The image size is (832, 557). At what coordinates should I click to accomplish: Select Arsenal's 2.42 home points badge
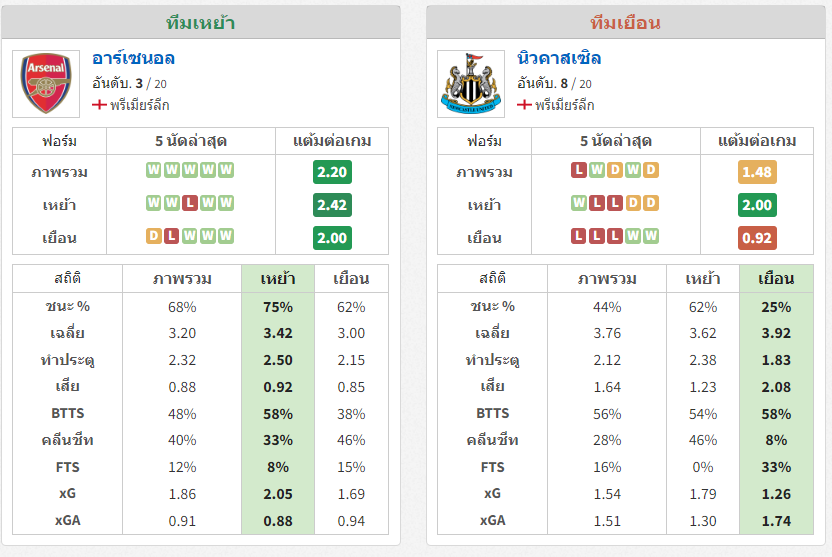332,205
